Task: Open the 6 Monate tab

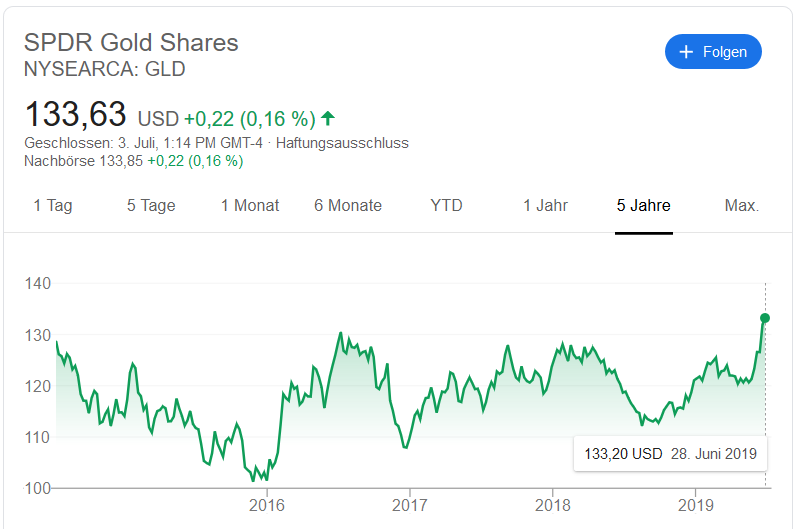Action: point(348,206)
